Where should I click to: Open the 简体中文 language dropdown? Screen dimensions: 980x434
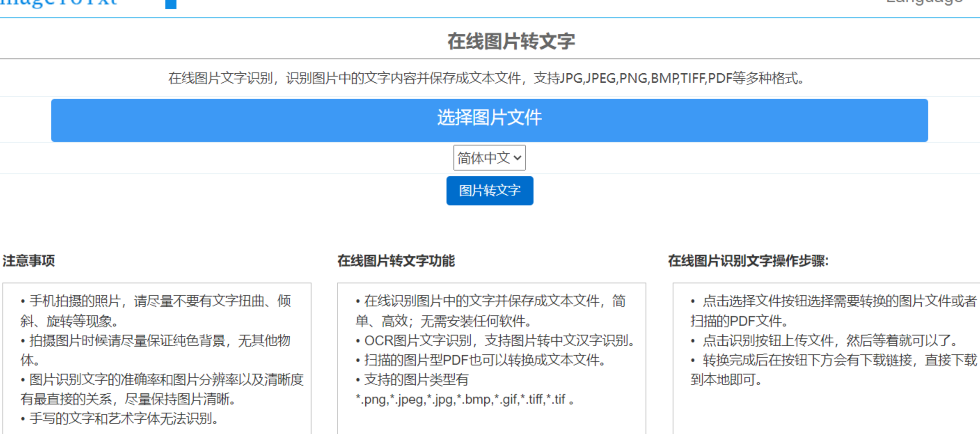(489, 158)
